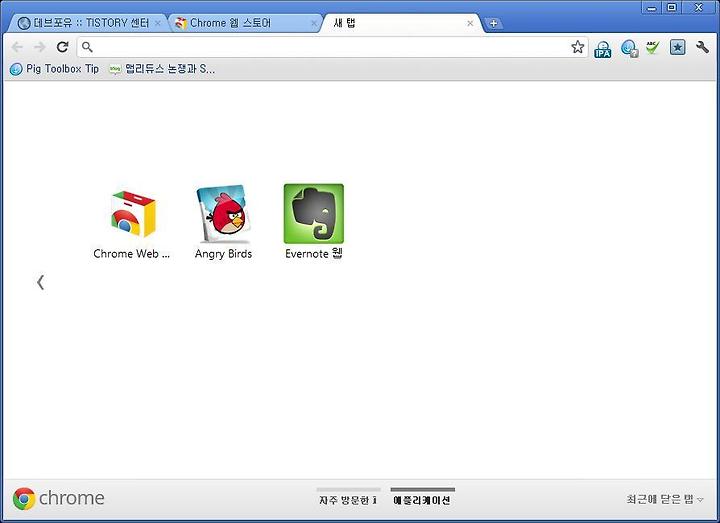
Task: Open the Pig Toolbox Tip bookmark
Action: [55, 69]
